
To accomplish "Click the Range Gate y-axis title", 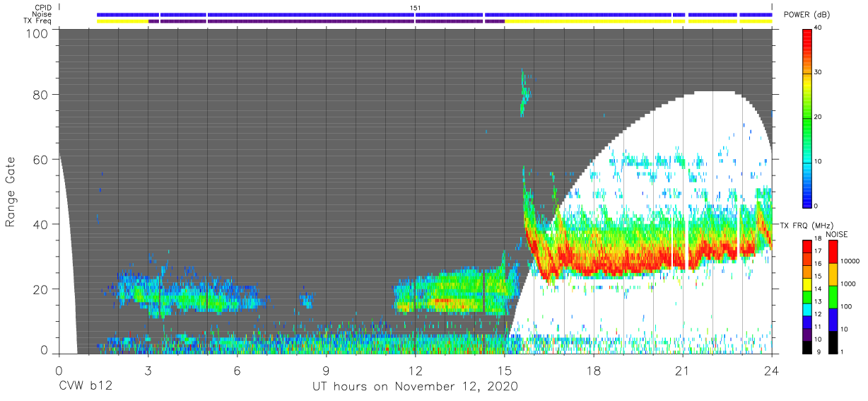I will 11,192.
